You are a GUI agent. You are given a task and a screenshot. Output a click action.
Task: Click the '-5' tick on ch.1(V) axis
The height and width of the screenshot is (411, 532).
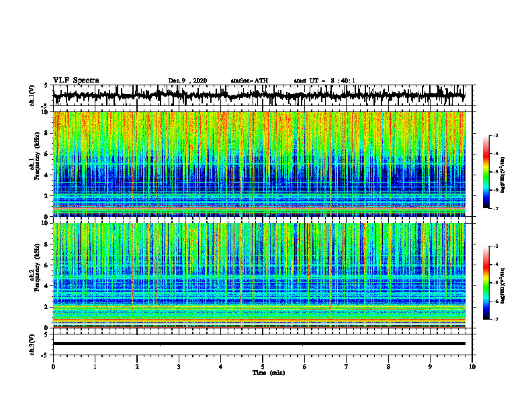pyautogui.click(x=45, y=105)
